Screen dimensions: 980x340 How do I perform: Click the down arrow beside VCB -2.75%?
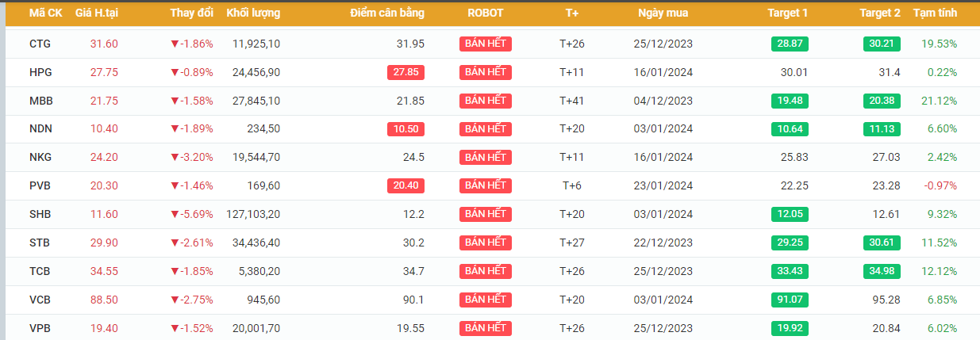tap(175, 300)
